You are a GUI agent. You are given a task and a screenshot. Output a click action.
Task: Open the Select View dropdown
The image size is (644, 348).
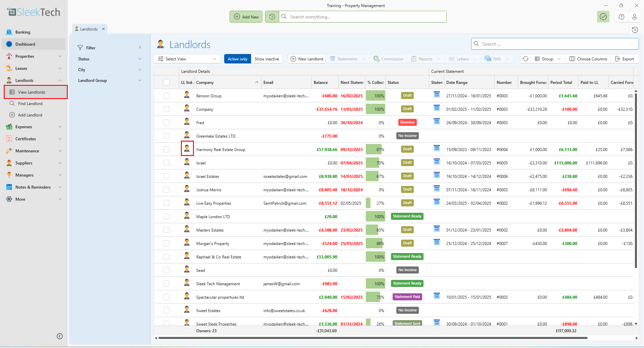[x=187, y=59]
